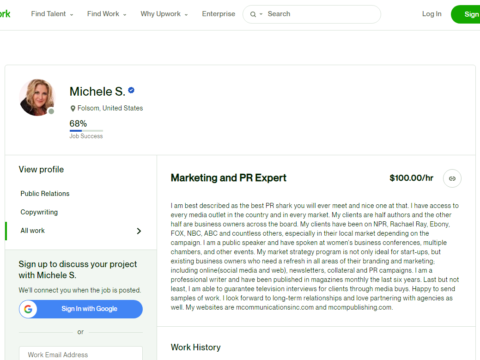Click the location pin icon near Folsom
Image resolution: width=480 pixels, height=360 pixels.
(73, 108)
